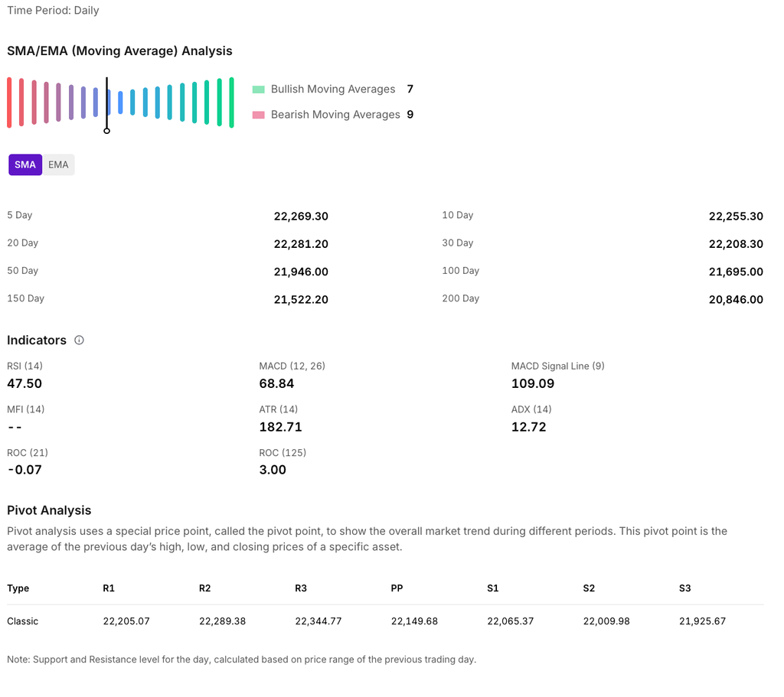Click the leftmost red bar in the gauge
Screen dimensions: 784x697
[9, 103]
